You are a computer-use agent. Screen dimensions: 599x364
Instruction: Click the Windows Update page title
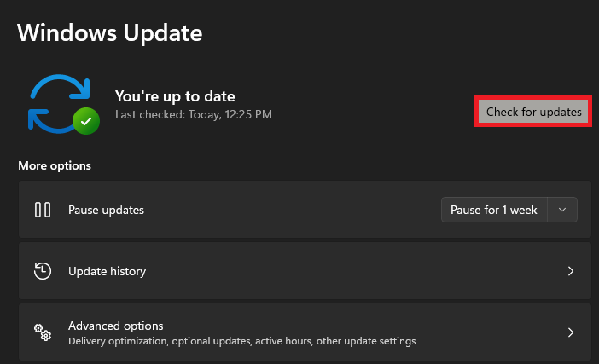pyautogui.click(x=110, y=33)
